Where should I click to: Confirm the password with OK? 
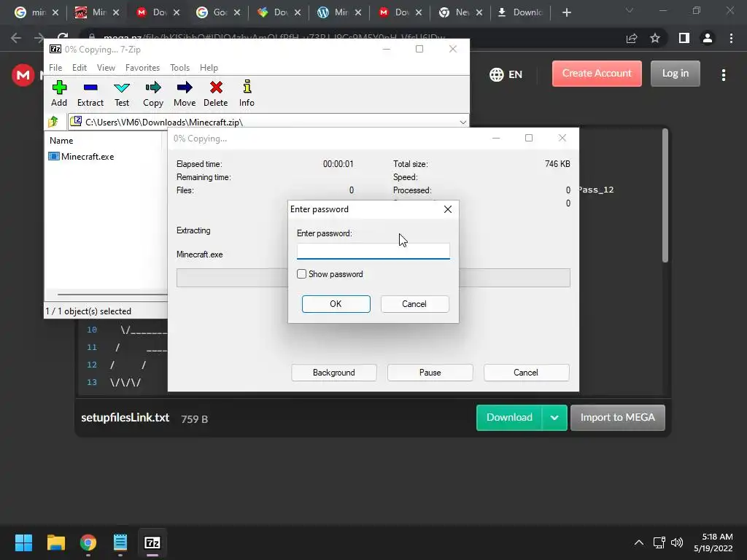pyautogui.click(x=336, y=304)
